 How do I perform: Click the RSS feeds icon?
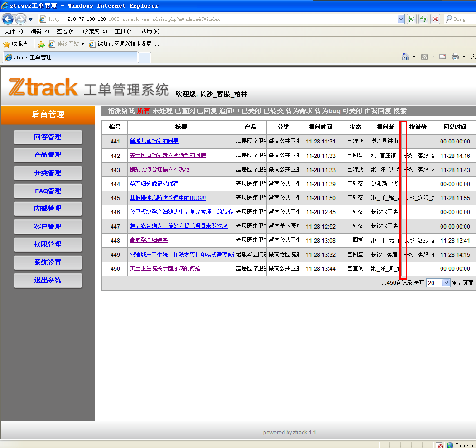pyautogui.click(x=424, y=57)
